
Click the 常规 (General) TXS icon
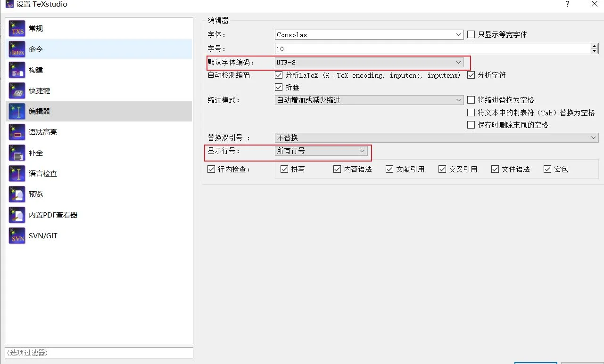17,29
